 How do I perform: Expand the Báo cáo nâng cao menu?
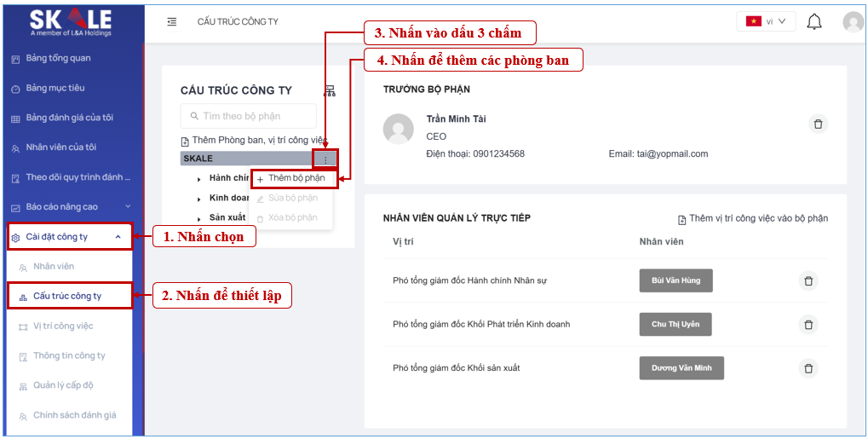coord(128,206)
